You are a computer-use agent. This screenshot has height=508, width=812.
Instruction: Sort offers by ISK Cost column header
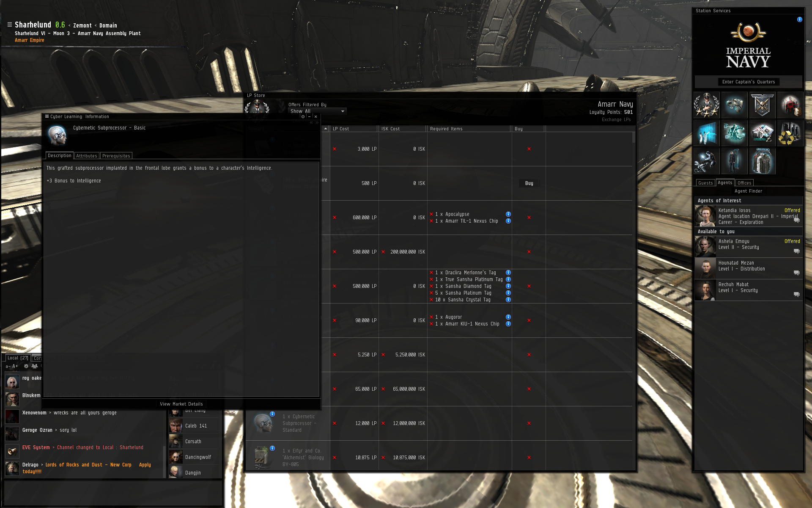(402, 129)
